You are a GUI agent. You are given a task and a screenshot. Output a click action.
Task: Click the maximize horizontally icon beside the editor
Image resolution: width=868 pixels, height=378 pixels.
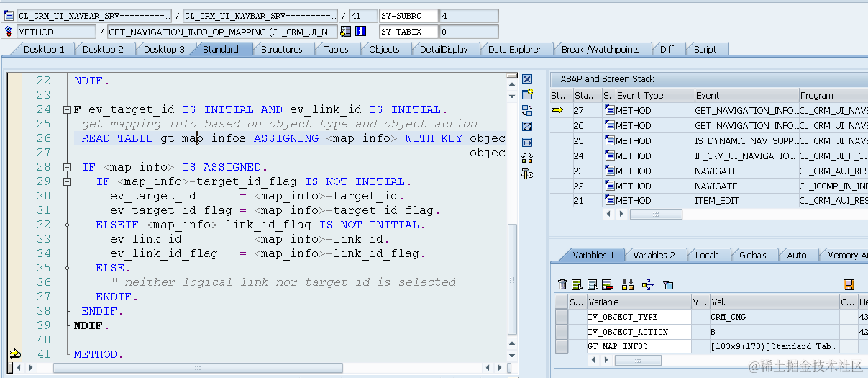(x=527, y=142)
